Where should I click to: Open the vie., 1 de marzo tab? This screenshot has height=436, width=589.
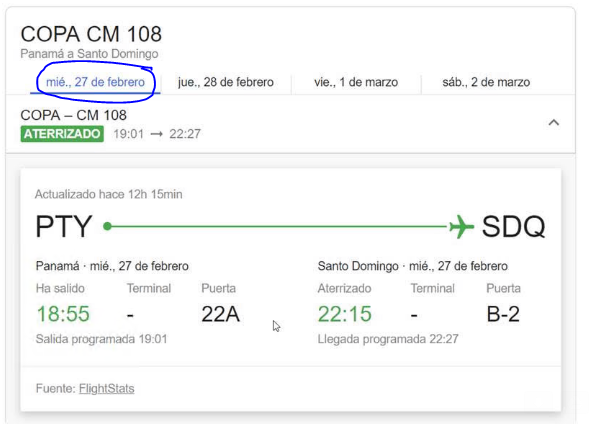(356, 82)
